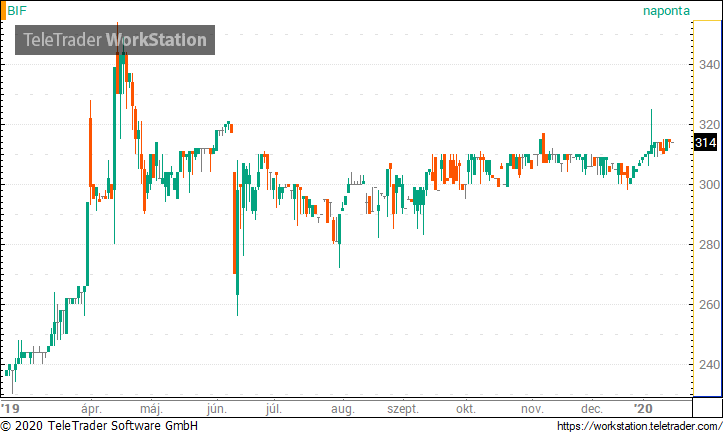The width and height of the screenshot is (723, 435).
Task: Select the 'szept.' date axis label
Action: coord(403,409)
